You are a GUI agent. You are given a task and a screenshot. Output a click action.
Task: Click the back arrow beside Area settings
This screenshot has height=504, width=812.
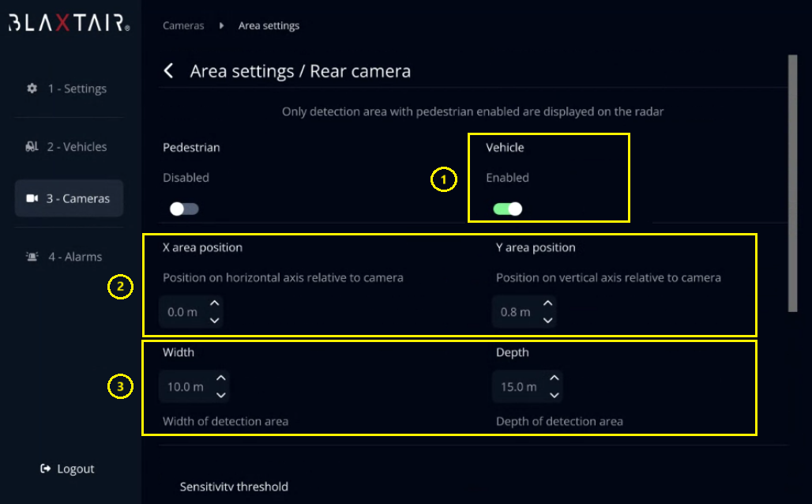(168, 71)
